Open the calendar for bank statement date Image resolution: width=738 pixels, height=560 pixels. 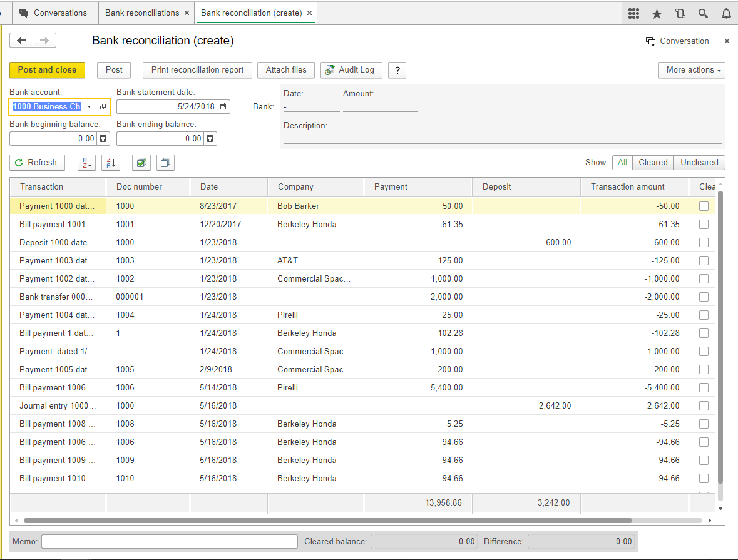223,107
